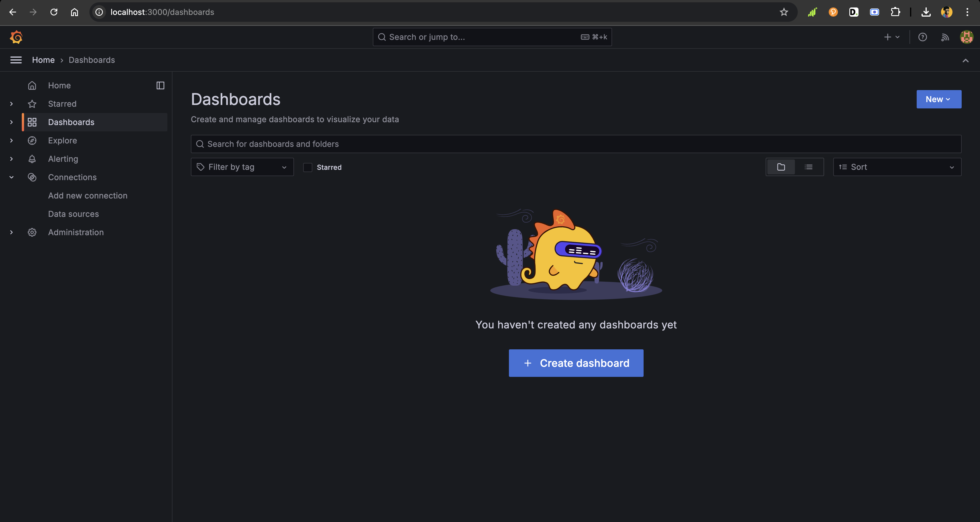Click the Add new connection link
Screen dimensions: 980x522
coord(87,195)
